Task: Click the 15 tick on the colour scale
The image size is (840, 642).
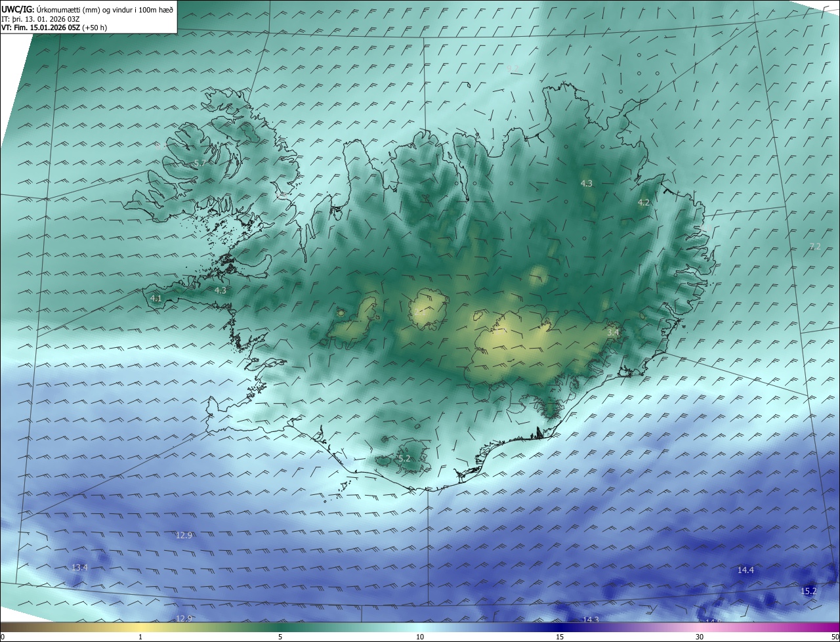Action: (x=560, y=637)
